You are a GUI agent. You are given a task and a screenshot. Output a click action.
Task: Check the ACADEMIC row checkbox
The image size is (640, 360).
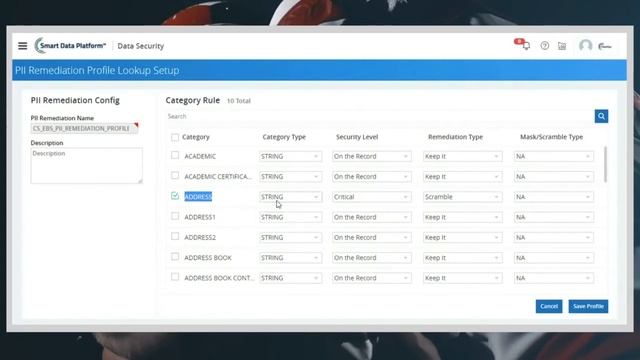pyautogui.click(x=175, y=156)
